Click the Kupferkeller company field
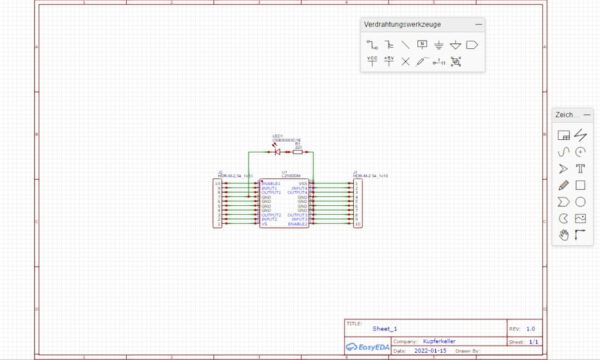Screen dimensions: 600x360 tap(439, 341)
